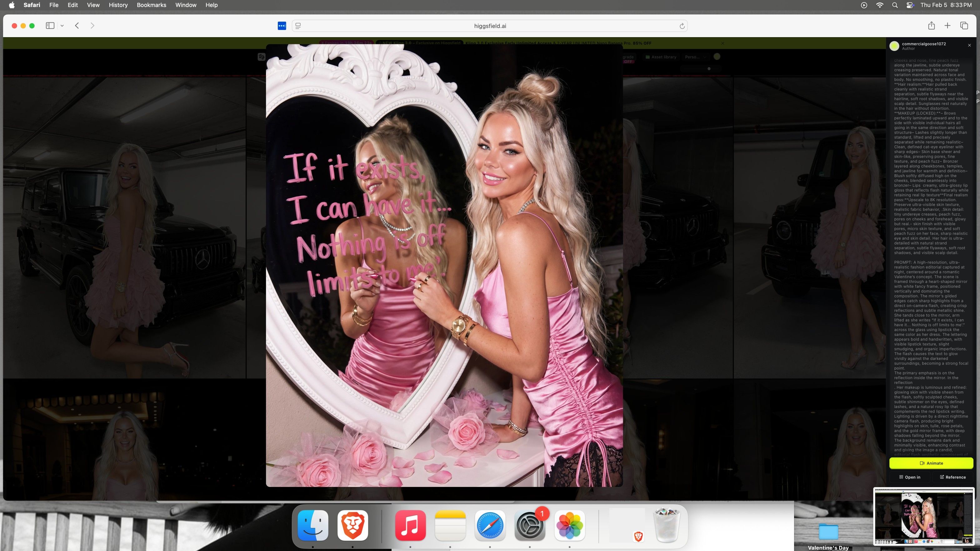980x551 pixels.
Task: Show the tab overview icon
Action: [964, 26]
